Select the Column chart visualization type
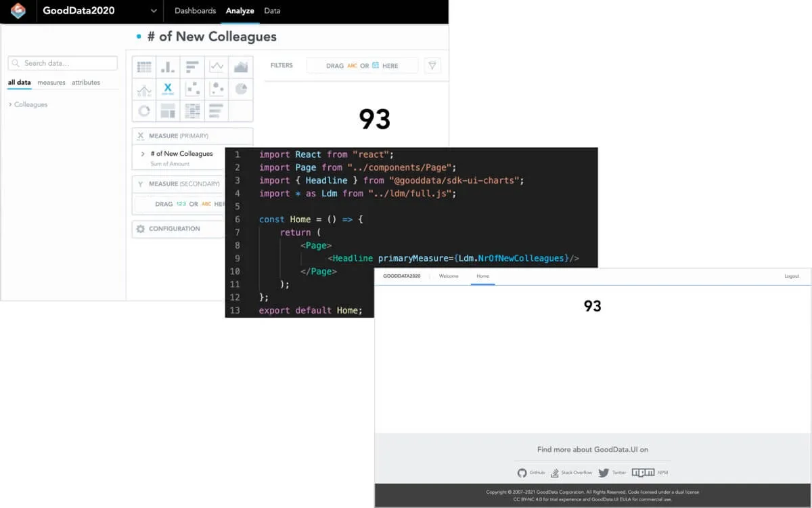812x508 pixels. [x=168, y=66]
